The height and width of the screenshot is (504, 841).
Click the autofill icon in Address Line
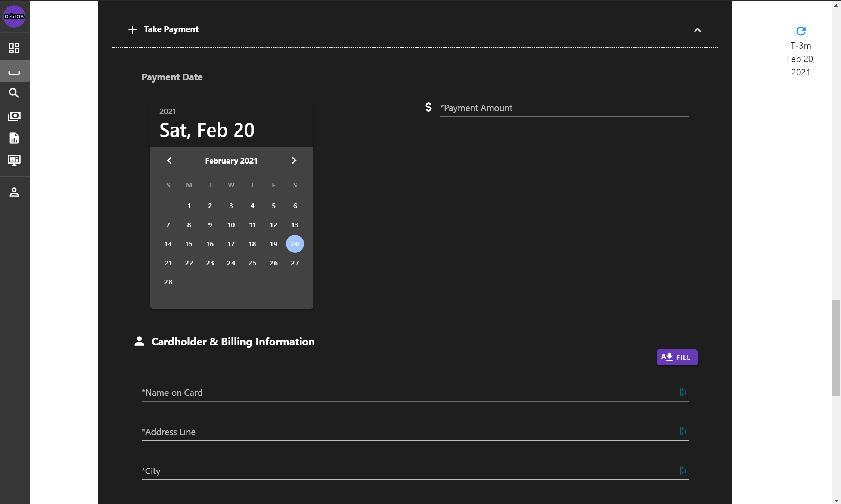click(x=682, y=431)
